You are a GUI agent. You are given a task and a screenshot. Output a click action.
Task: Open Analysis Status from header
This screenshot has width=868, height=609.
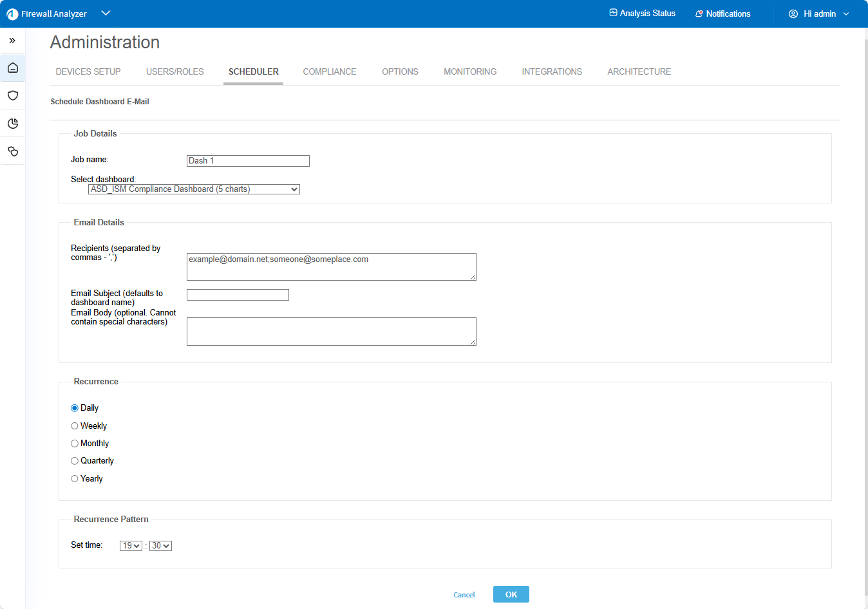pos(642,14)
